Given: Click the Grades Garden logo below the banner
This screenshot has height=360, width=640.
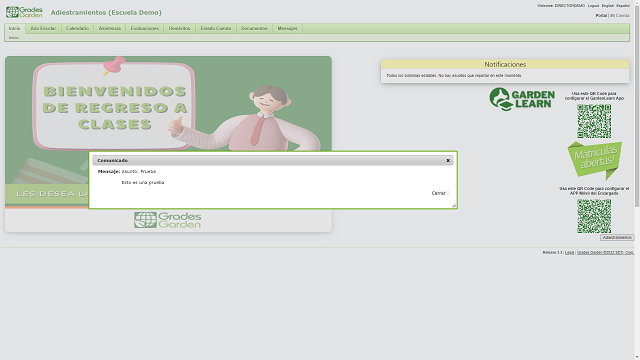Looking at the screenshot, I should coord(168,220).
